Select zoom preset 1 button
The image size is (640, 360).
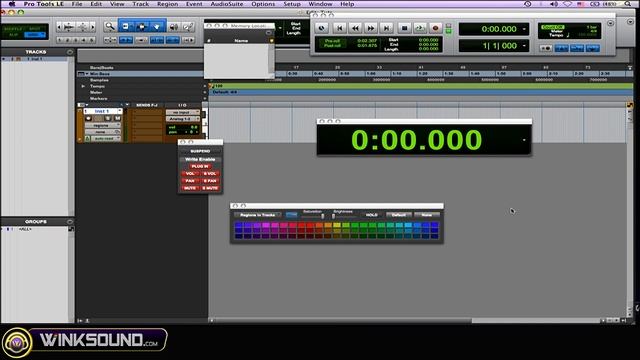pos(60,40)
